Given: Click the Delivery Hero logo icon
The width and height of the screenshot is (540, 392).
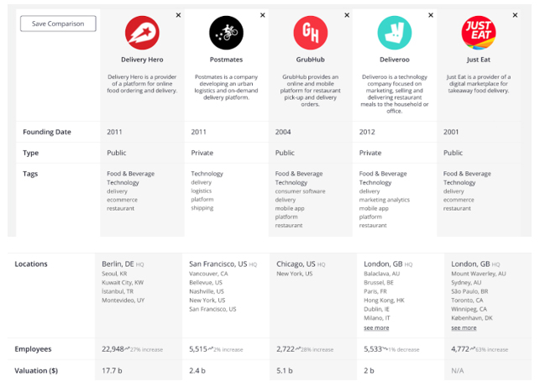Looking at the screenshot, I should 142,34.
